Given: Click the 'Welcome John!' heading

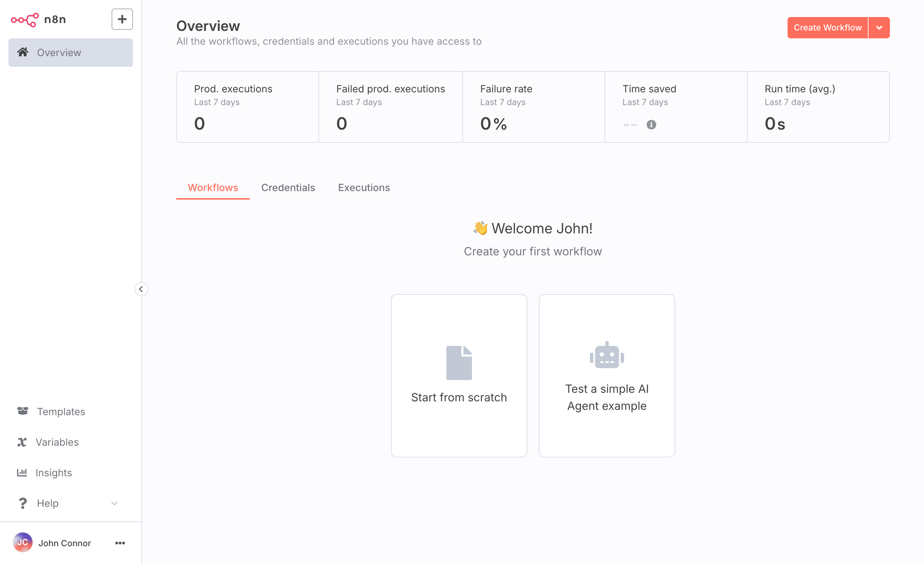Looking at the screenshot, I should pyautogui.click(x=532, y=228).
